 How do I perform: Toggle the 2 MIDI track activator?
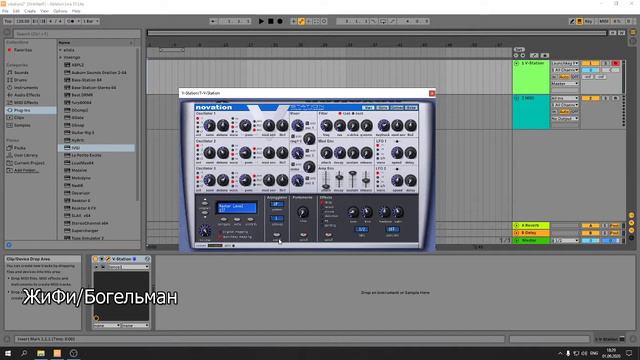click(590, 98)
